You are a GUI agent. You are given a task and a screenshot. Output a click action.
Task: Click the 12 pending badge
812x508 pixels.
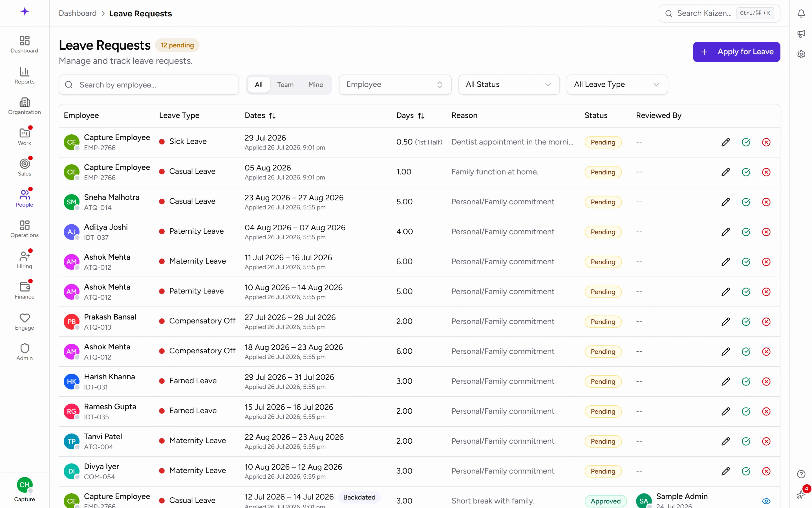point(177,45)
